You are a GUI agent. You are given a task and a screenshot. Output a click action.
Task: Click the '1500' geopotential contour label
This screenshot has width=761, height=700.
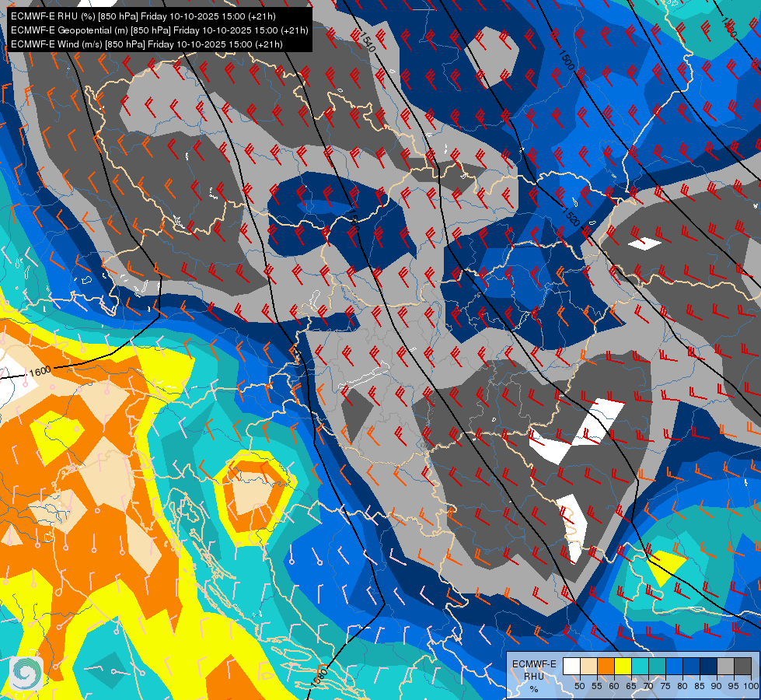[567, 60]
